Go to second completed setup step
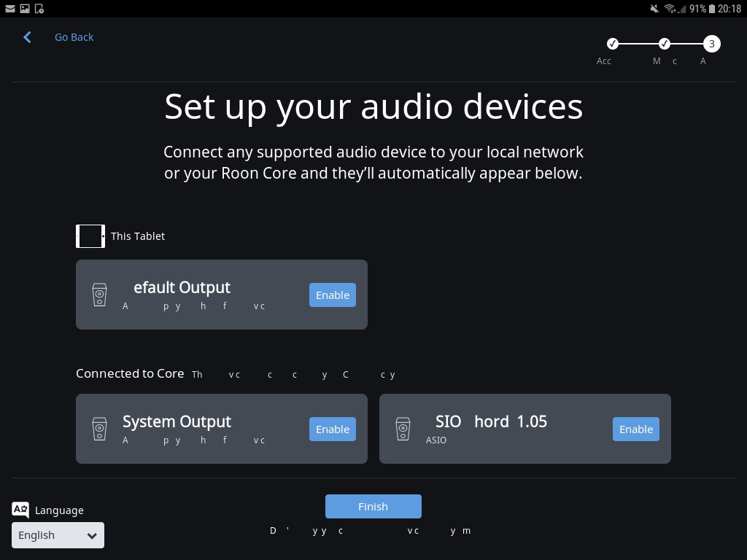This screenshot has width=747, height=560. tap(664, 44)
